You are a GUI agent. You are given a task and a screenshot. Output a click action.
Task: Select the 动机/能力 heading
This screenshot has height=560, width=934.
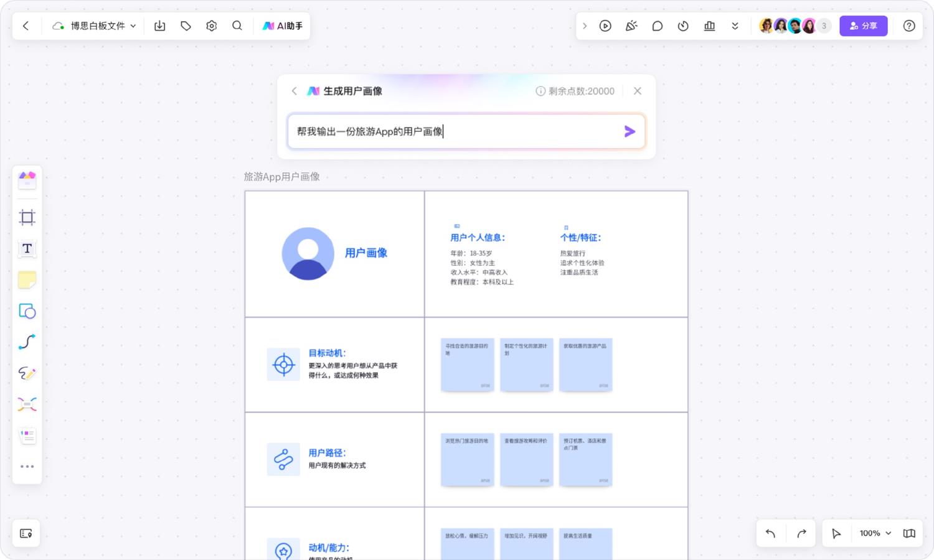[329, 548]
